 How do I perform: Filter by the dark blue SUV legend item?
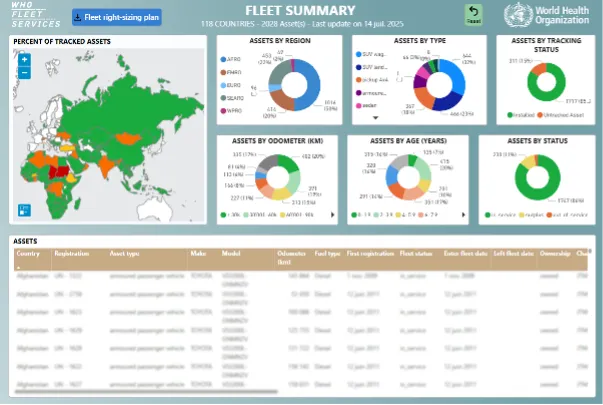click(x=371, y=67)
